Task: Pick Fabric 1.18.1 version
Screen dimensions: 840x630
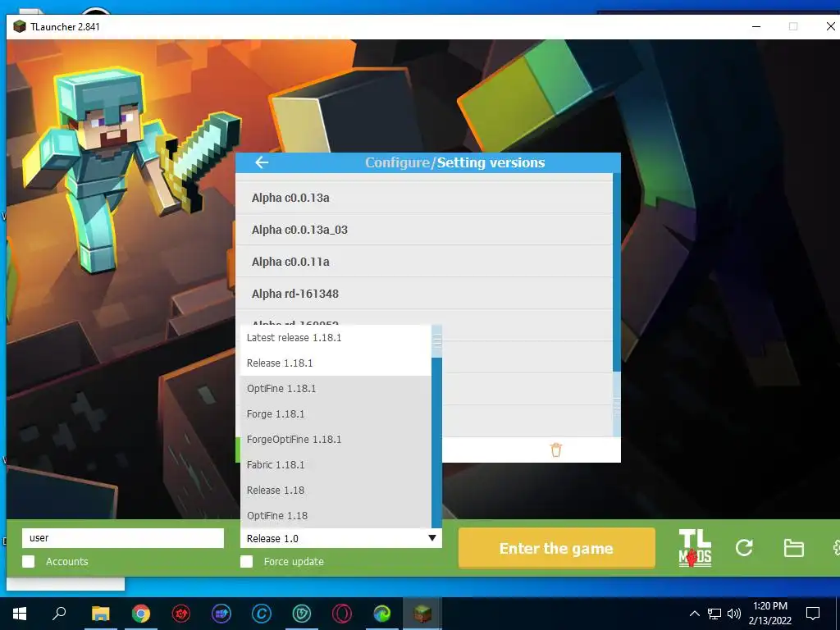Action: tap(336, 464)
